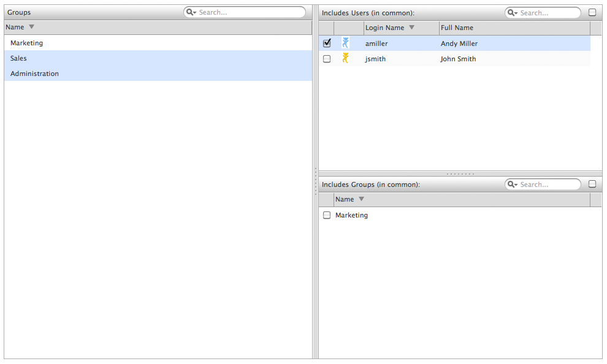Click sort arrow in Includes Groups Name column
The width and height of the screenshot is (607, 364).
pos(361,199)
